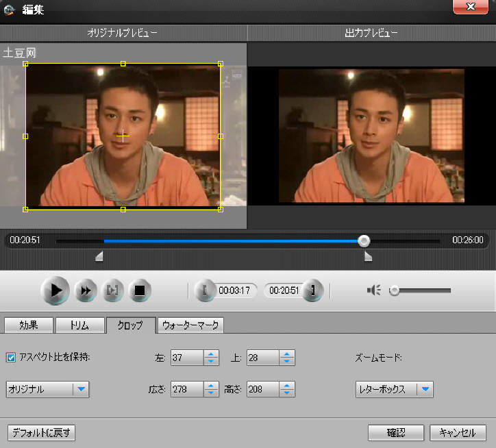Click the output preview video

(372, 136)
